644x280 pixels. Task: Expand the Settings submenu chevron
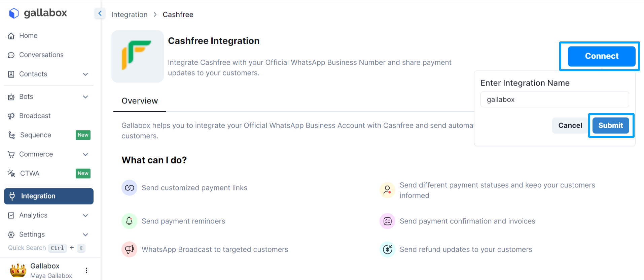pos(85,235)
